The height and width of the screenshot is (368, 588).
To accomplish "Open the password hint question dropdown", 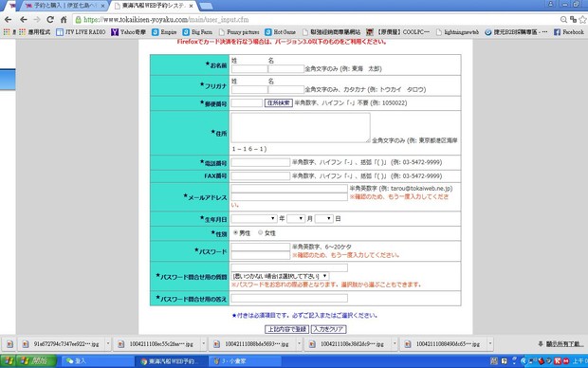I will 280,276.
